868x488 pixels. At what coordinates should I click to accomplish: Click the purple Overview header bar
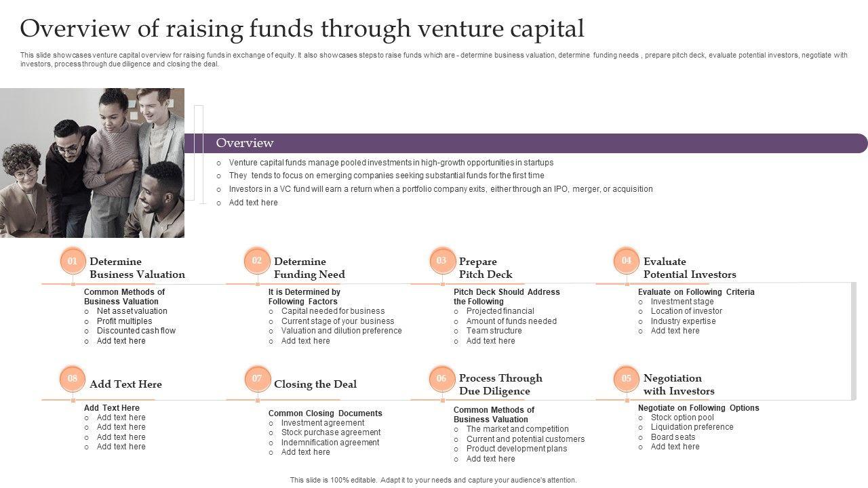tap(529, 143)
